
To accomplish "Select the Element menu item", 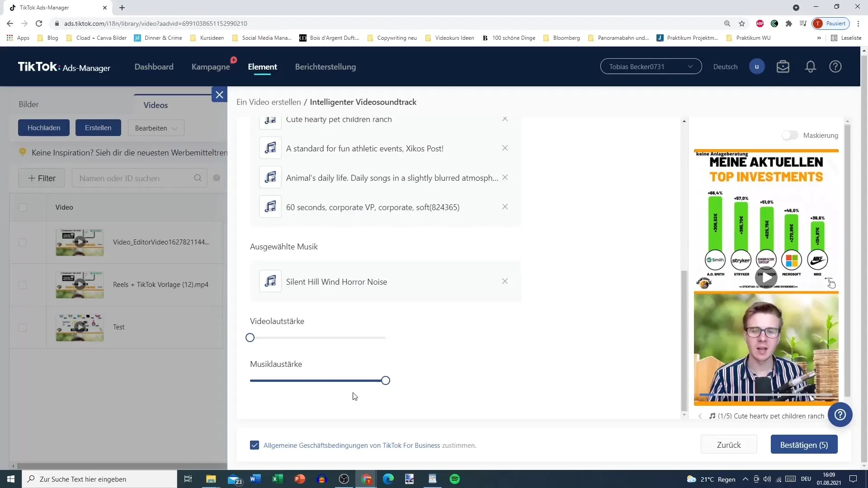I will (262, 67).
